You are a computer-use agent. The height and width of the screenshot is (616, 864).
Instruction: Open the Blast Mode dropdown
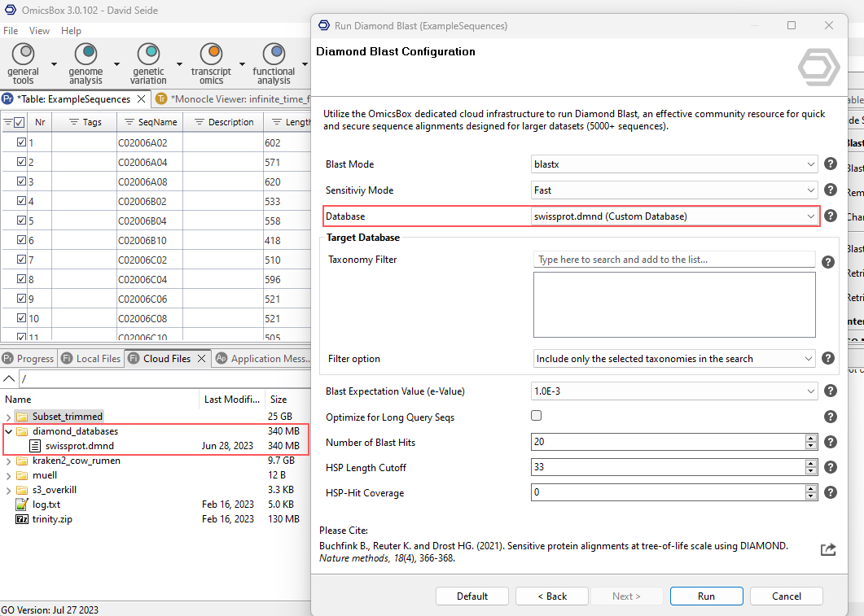click(673, 164)
